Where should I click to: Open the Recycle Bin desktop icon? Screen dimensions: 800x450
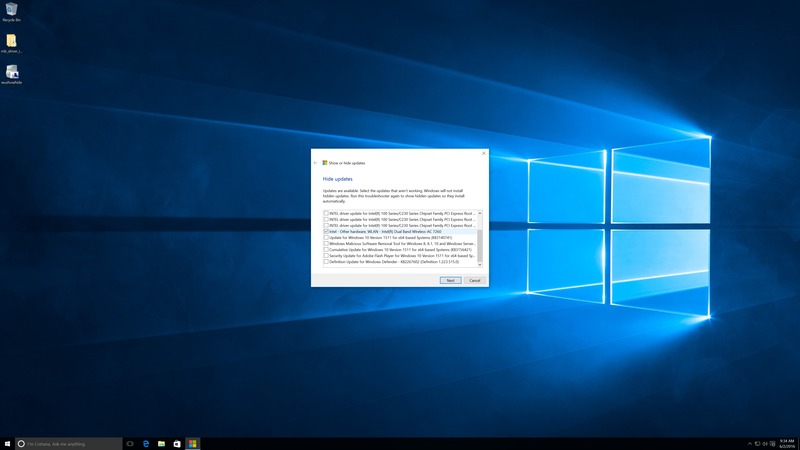12,10
